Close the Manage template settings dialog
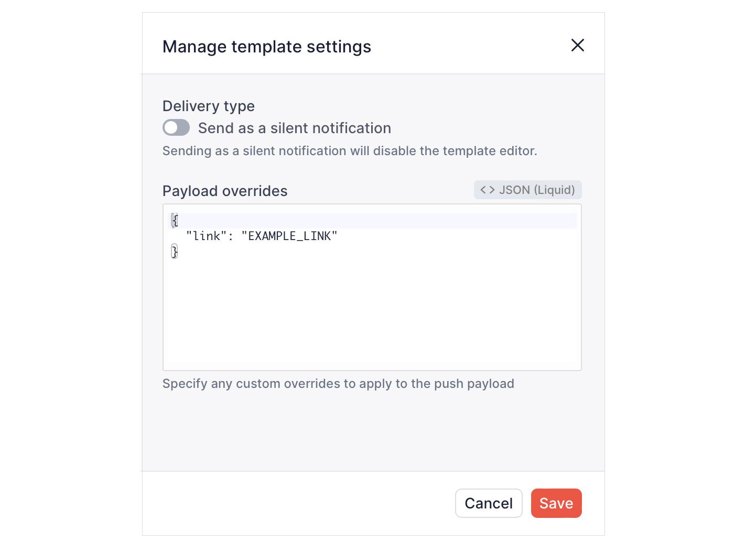The width and height of the screenshot is (756, 542). pos(577,46)
